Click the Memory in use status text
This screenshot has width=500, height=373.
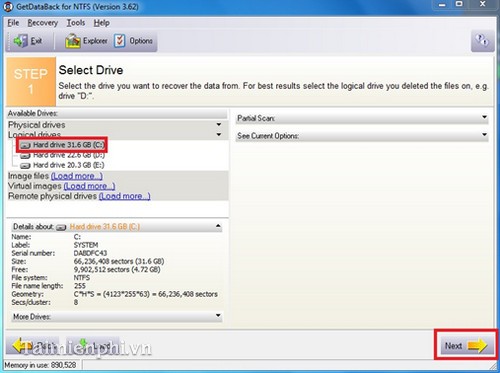40,365
